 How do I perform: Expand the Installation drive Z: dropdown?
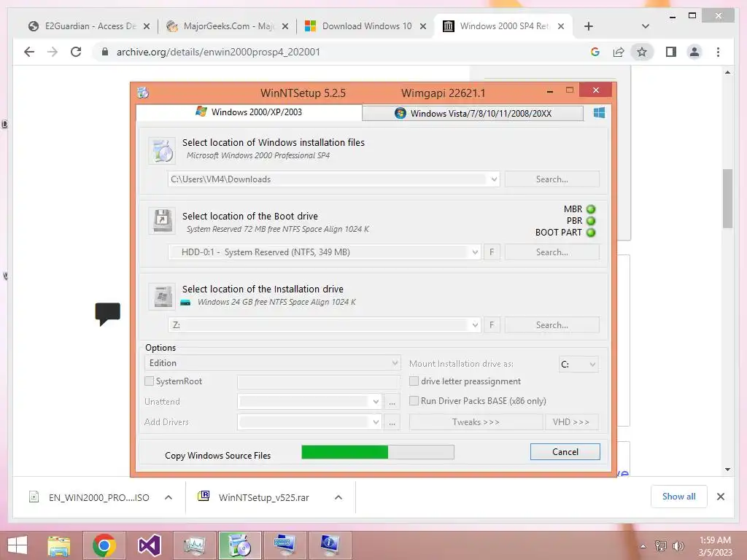tap(475, 324)
